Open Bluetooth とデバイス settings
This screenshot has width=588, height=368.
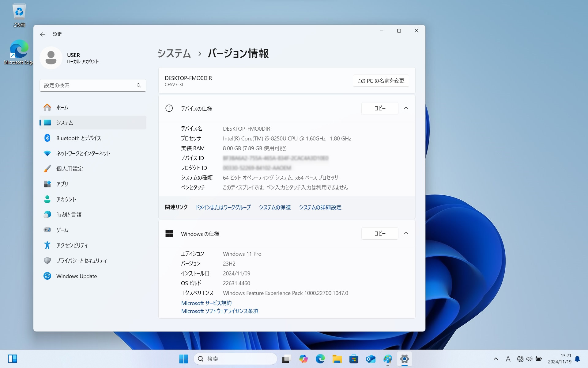point(93,138)
